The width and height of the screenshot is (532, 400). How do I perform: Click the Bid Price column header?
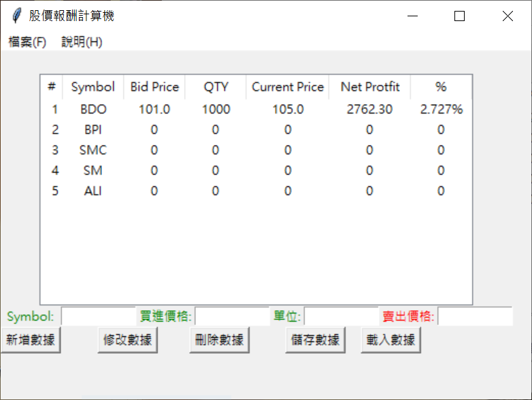coord(154,87)
